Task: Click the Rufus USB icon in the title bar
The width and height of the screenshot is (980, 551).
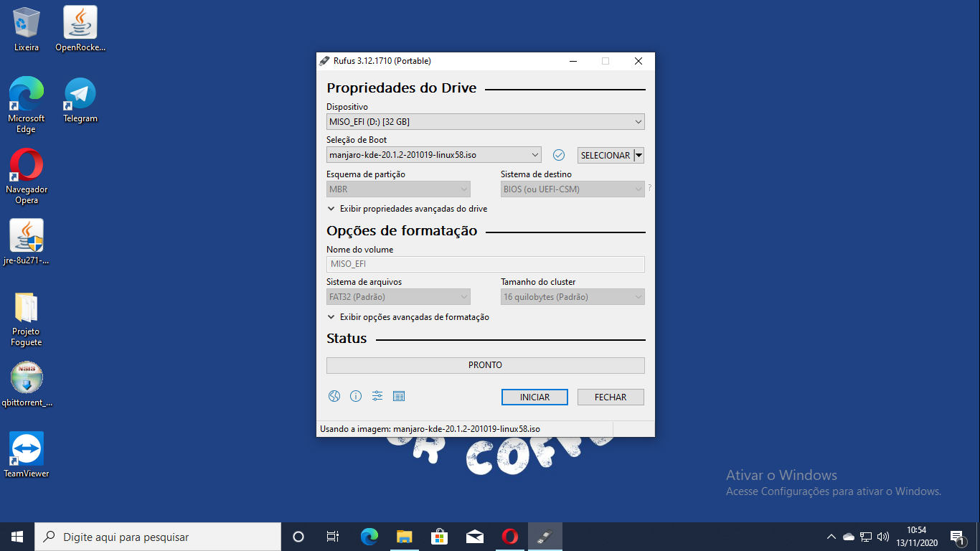Action: [x=326, y=61]
